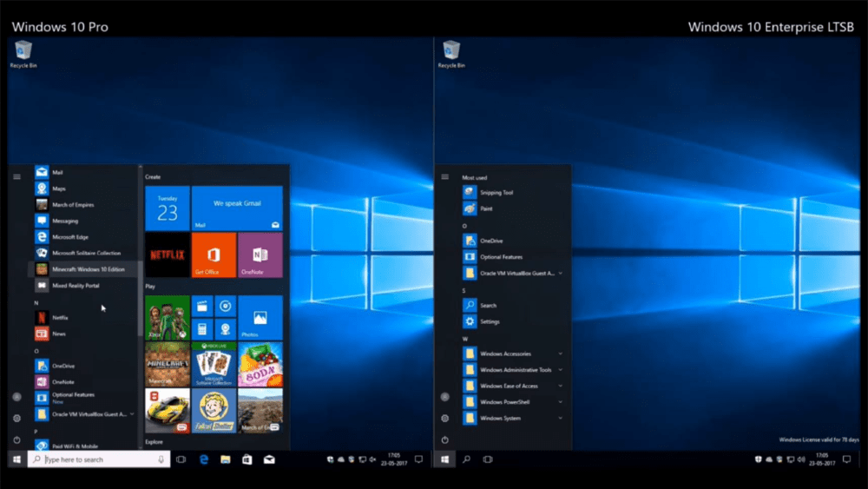The width and height of the screenshot is (868, 489).
Task: Expand Pro Start menu hamburger
Action: [x=16, y=176]
